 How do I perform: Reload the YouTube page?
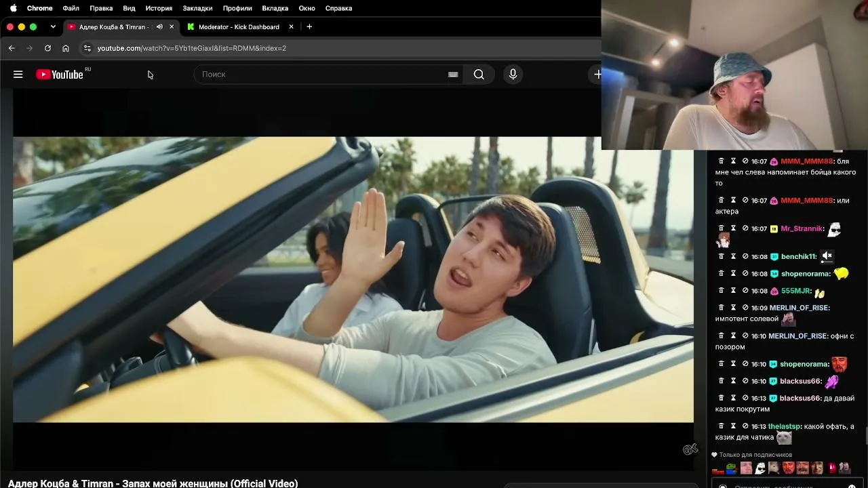tap(47, 48)
